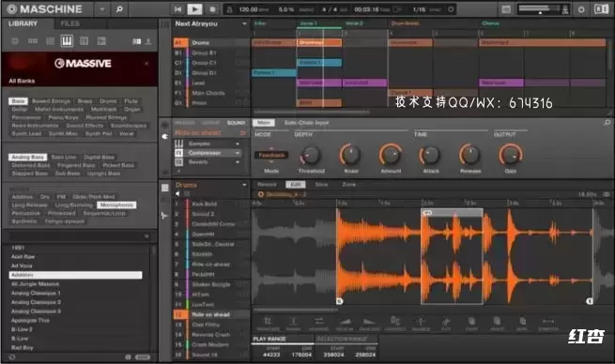Viewport: 615px width, 364px height.
Task: Arm recording with the record button
Action: (212, 9)
